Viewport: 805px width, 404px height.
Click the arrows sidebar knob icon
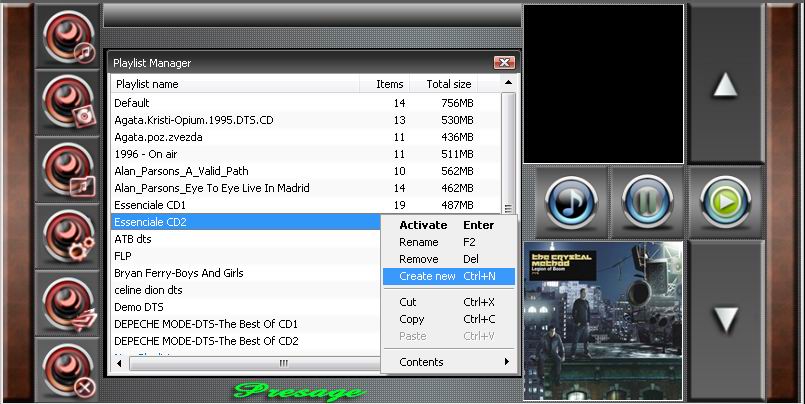(69, 303)
